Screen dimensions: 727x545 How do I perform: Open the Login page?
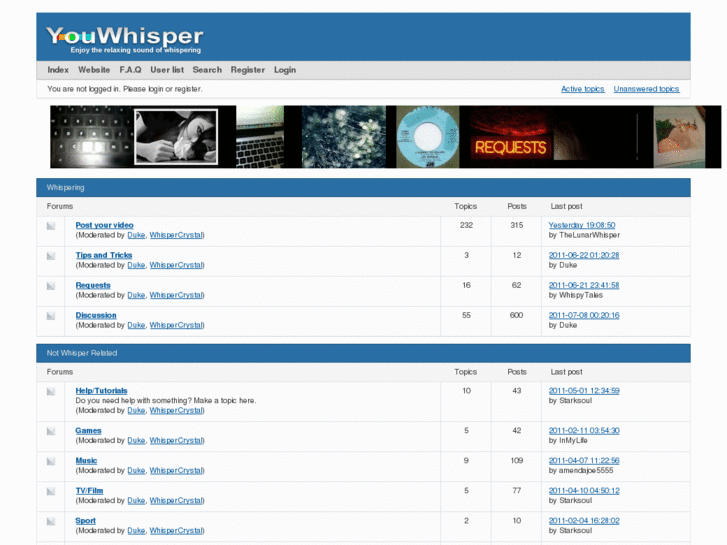click(285, 70)
